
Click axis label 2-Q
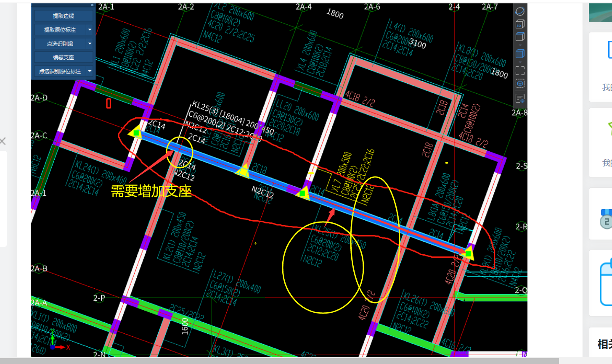521,290
